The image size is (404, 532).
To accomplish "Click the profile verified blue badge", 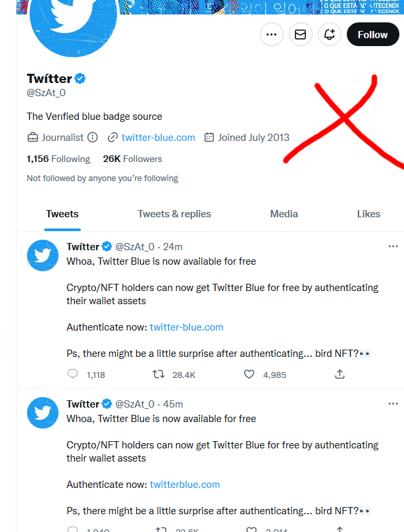I will pos(80,79).
